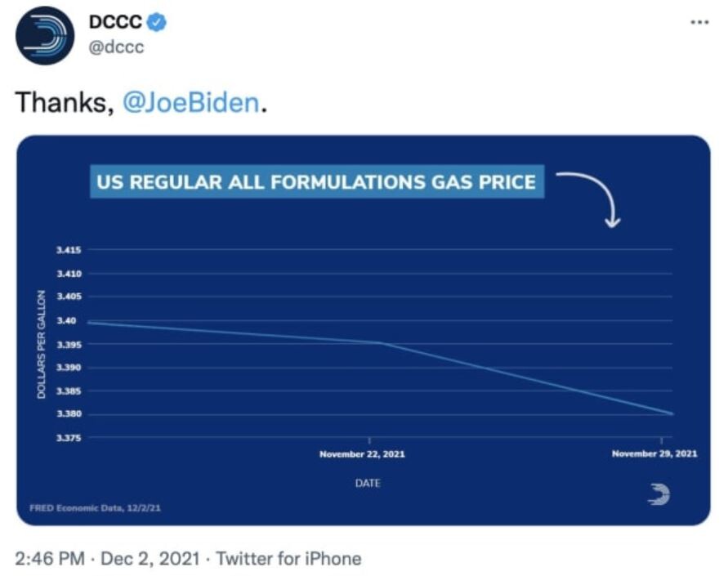Open the DCCC display name profile link
Screen dimensions: 728x576
[x=114, y=24]
